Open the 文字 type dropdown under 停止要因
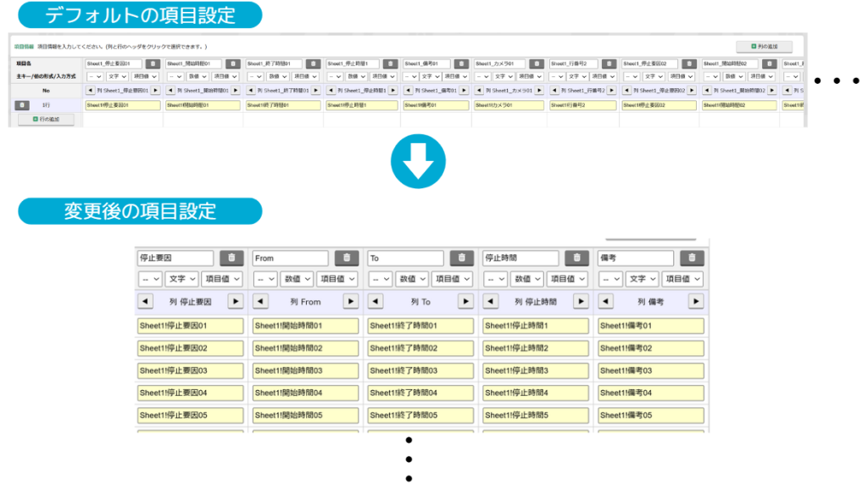This screenshot has width=868, height=485. click(x=182, y=279)
